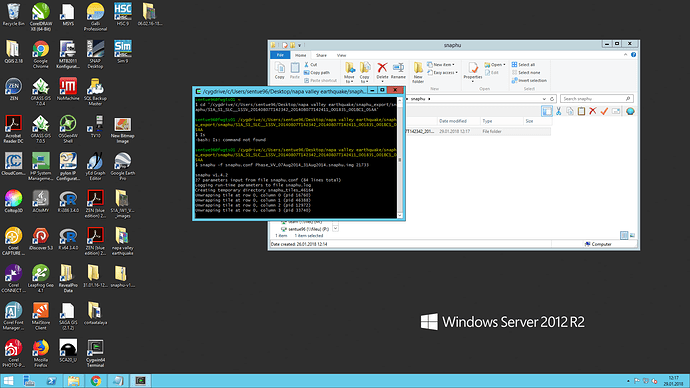Sort by the Type column header
Screen dimensions: 690x388
501,121
